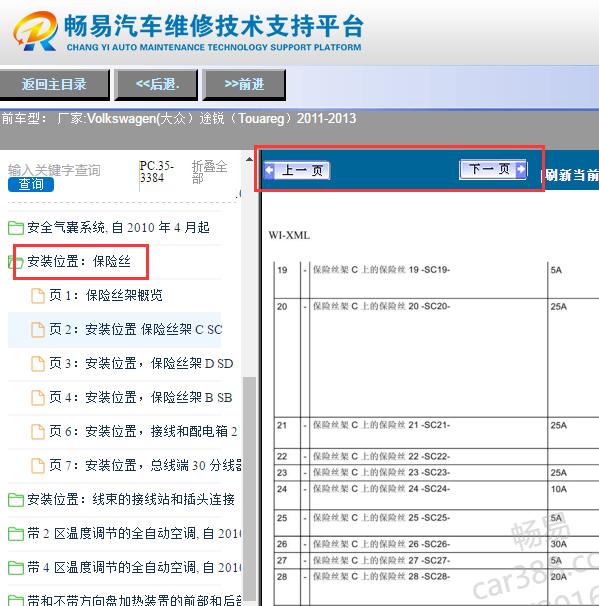Screen dimensions: 599x606
Task: Open 页 6：安装位置，接线和配电箱
Action: click(x=143, y=432)
